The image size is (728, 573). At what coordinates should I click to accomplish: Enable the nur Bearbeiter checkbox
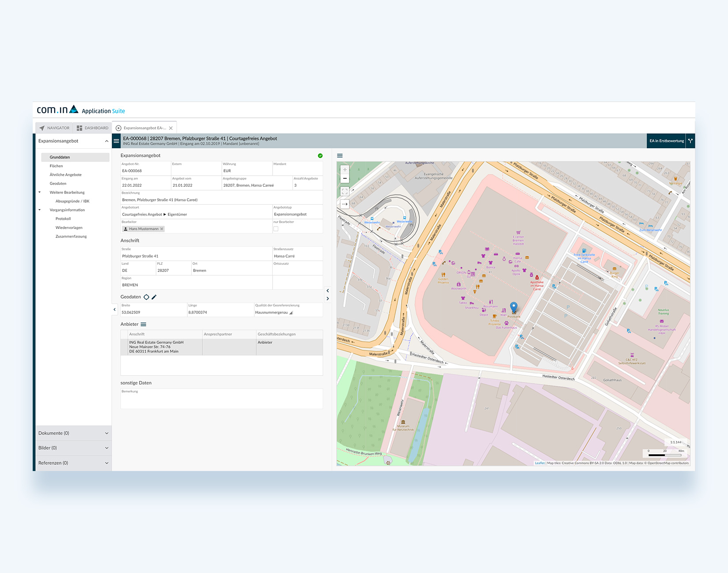click(x=276, y=229)
